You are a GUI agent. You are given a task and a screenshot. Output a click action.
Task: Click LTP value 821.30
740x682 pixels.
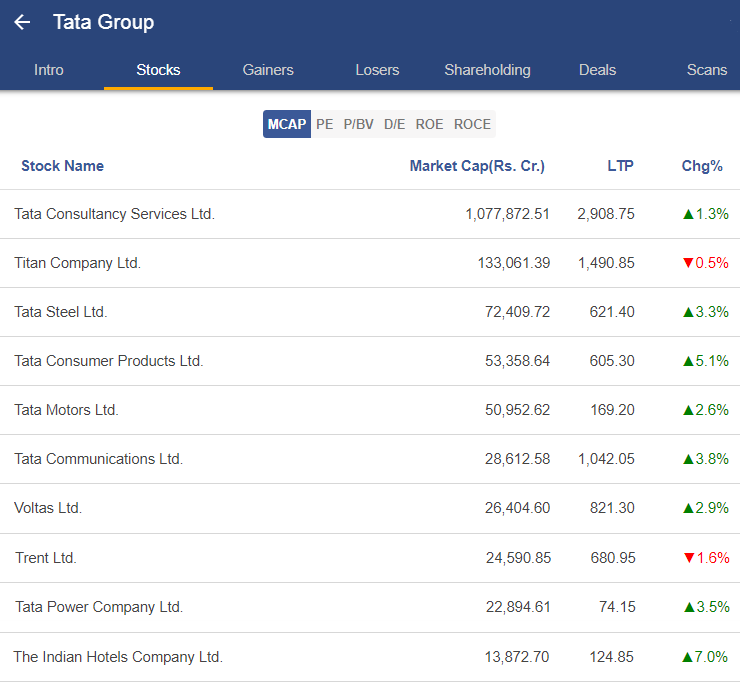[612, 508]
